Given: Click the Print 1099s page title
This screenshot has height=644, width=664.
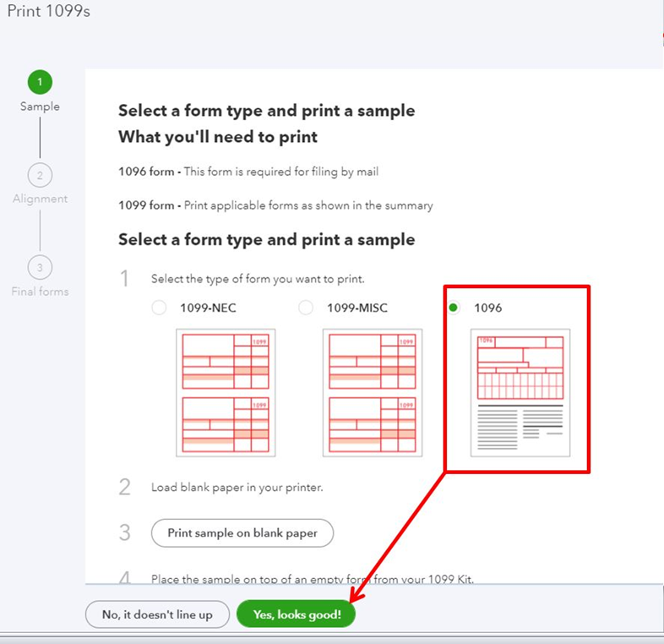Looking at the screenshot, I should click(x=49, y=12).
